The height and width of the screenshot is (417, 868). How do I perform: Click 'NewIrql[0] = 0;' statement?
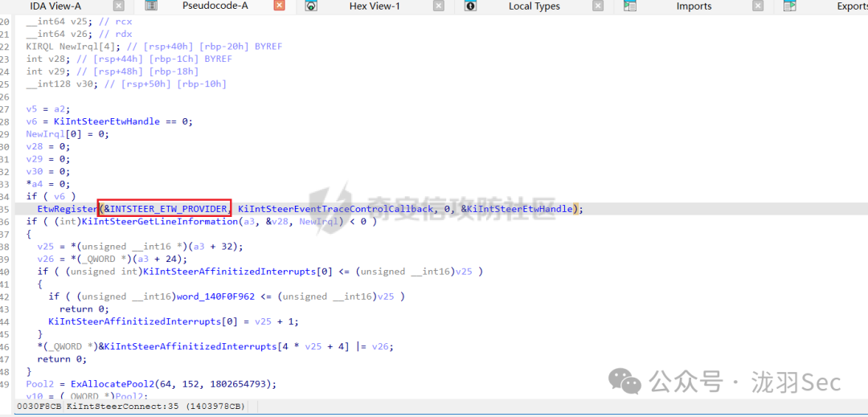click(x=68, y=134)
